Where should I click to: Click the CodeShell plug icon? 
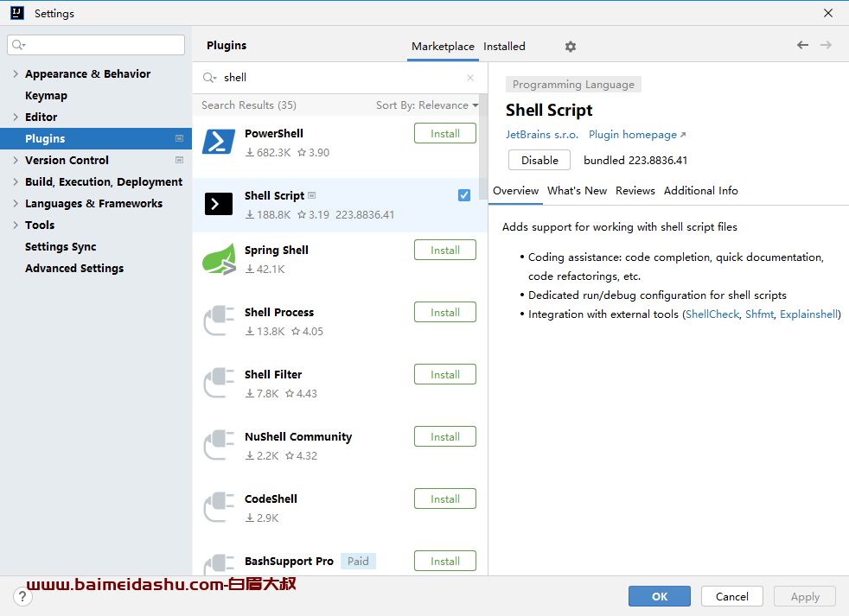pos(219,507)
